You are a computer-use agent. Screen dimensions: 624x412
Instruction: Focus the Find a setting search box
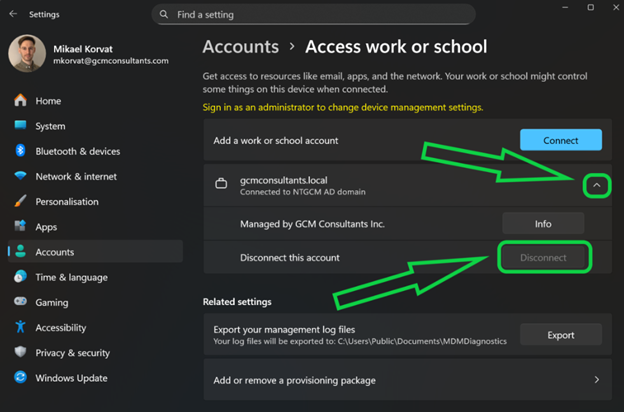314,15
